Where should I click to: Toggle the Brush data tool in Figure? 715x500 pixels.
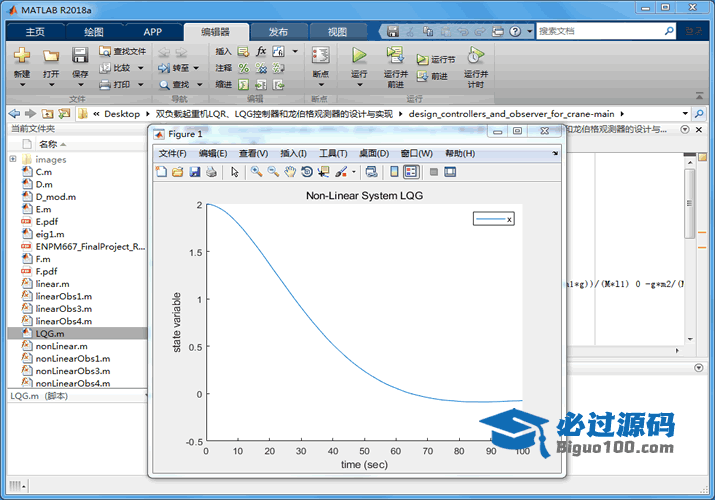click(341, 172)
